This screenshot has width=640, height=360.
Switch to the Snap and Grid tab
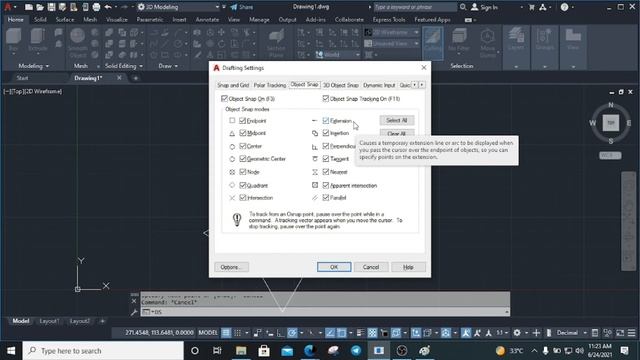pyautogui.click(x=233, y=85)
